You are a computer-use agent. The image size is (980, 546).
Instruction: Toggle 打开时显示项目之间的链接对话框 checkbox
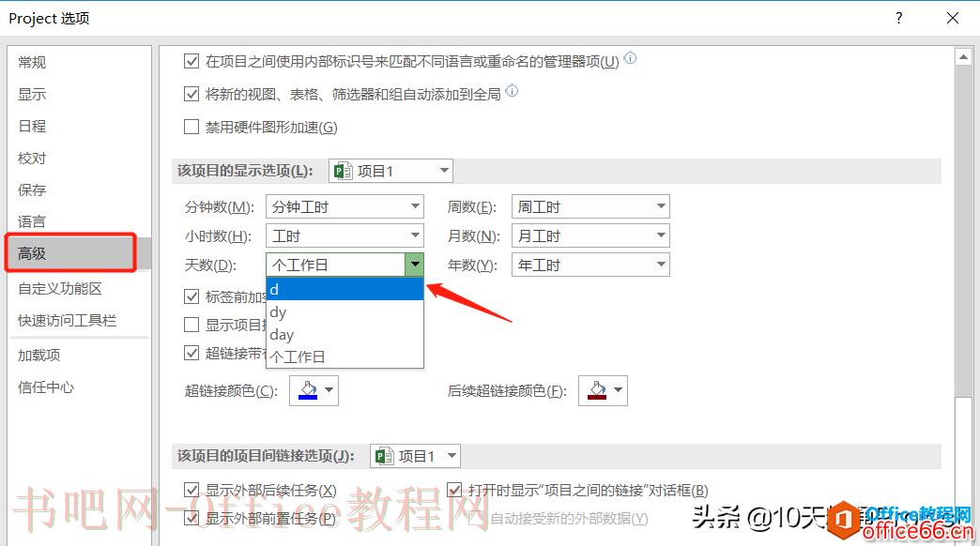coord(454,491)
